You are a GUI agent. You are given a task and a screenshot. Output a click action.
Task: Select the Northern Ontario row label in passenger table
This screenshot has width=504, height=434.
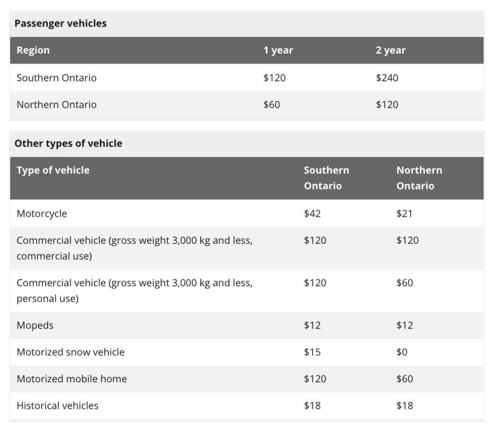coord(56,104)
